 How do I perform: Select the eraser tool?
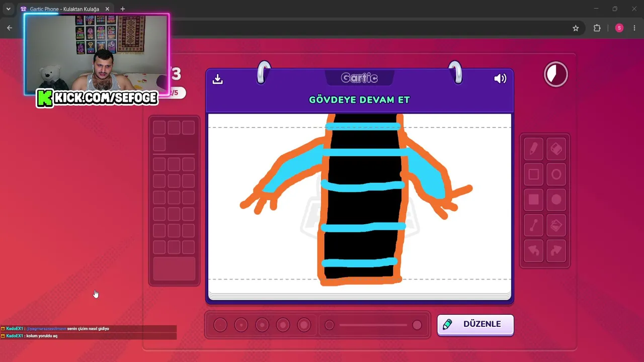click(x=556, y=149)
